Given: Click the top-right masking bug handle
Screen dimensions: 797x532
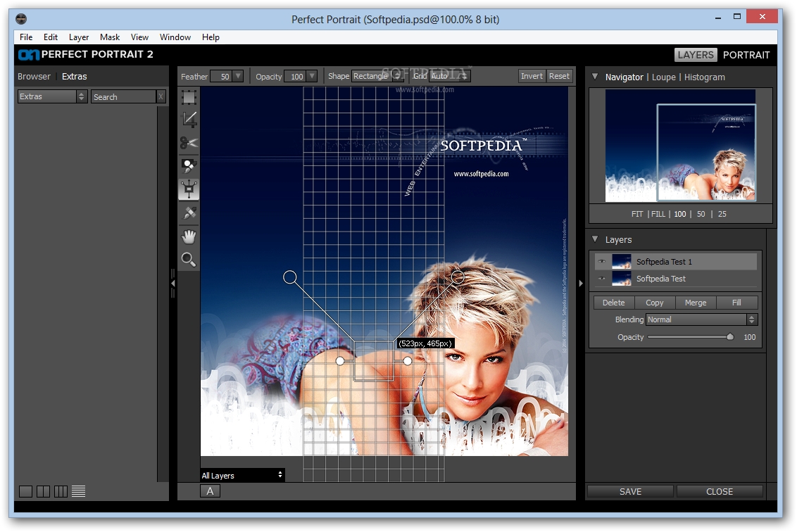Looking at the screenshot, I should (458, 277).
